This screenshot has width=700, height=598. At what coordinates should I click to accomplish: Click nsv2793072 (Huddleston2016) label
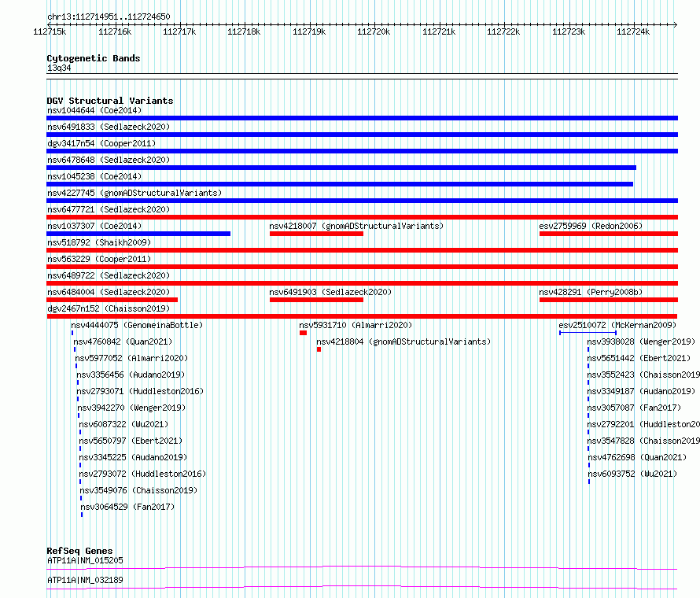[142, 474]
